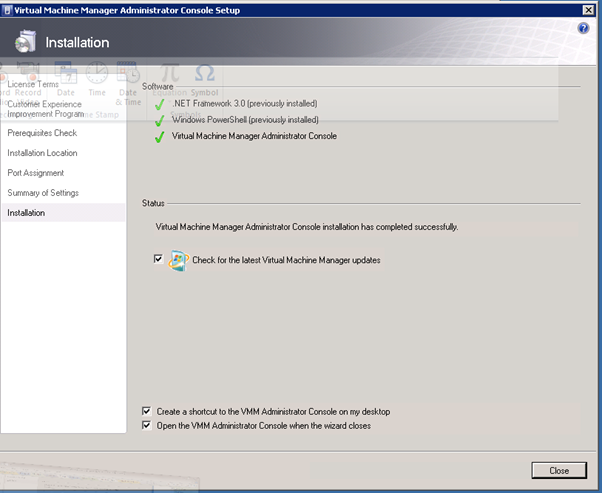Click green checkmark next to Windows PowerShell

pyautogui.click(x=160, y=121)
